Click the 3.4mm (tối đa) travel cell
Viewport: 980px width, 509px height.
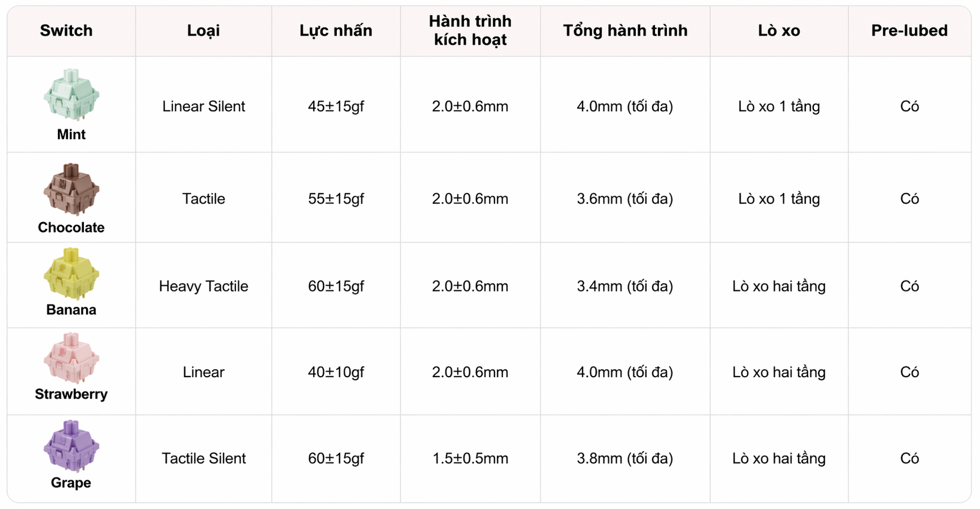click(x=625, y=287)
